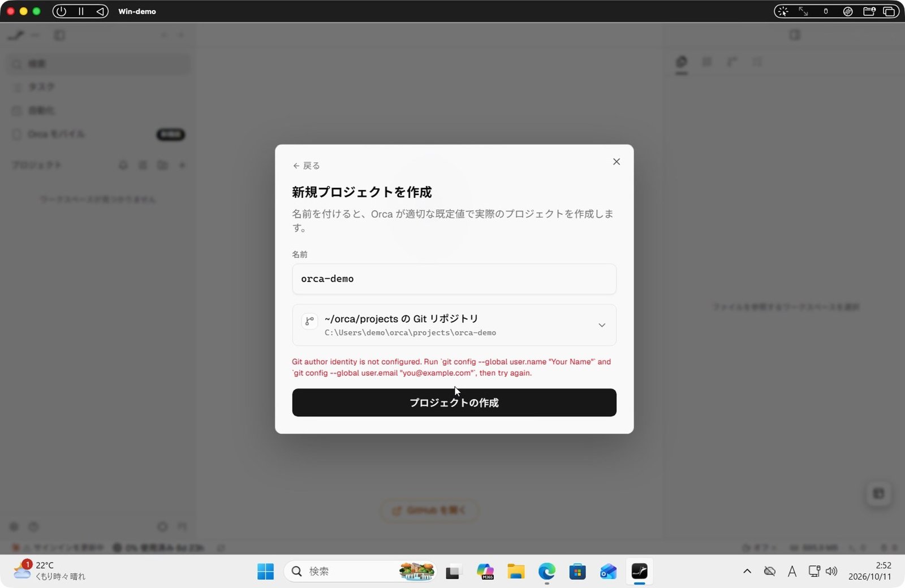Select the red Git author identity error text
The height and width of the screenshot is (588, 905).
tap(451, 367)
